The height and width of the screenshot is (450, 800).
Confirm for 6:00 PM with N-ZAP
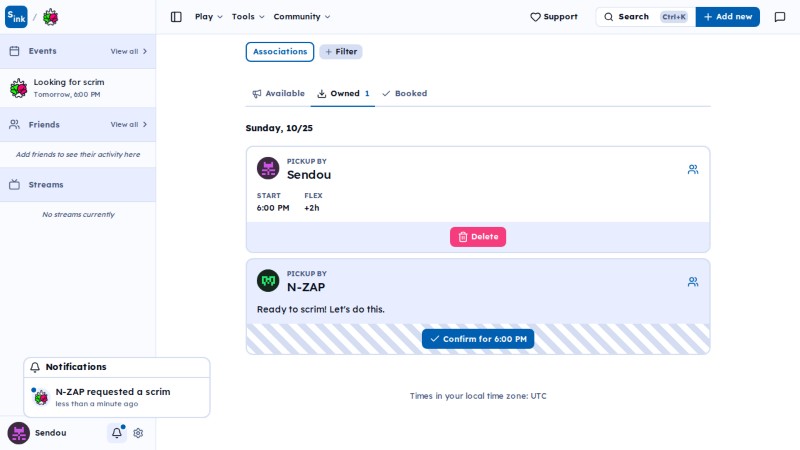478,339
